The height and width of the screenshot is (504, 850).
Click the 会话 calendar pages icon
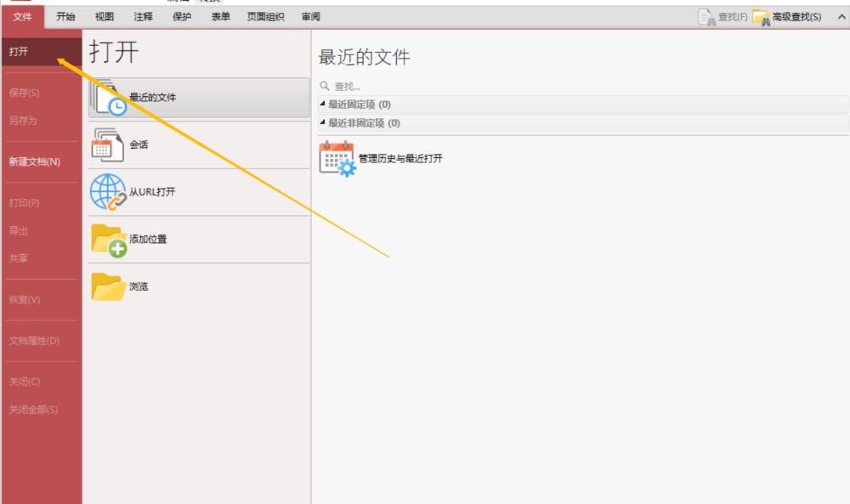(107, 144)
